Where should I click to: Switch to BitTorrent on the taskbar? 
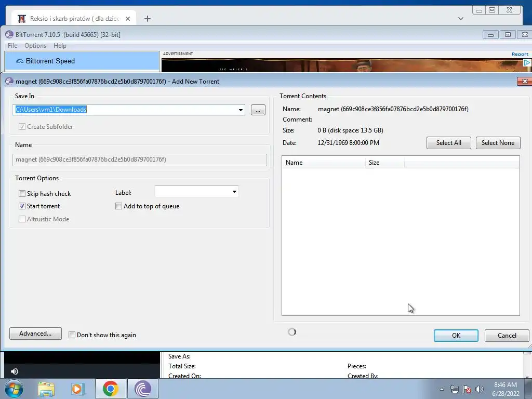tap(143, 389)
